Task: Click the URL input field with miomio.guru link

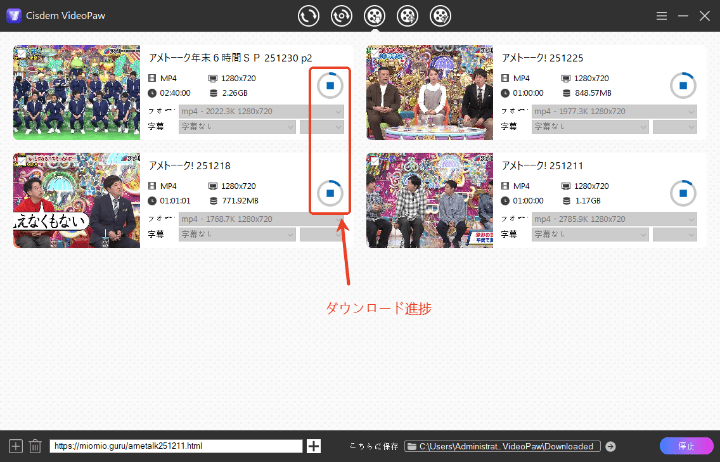Action: (176, 446)
